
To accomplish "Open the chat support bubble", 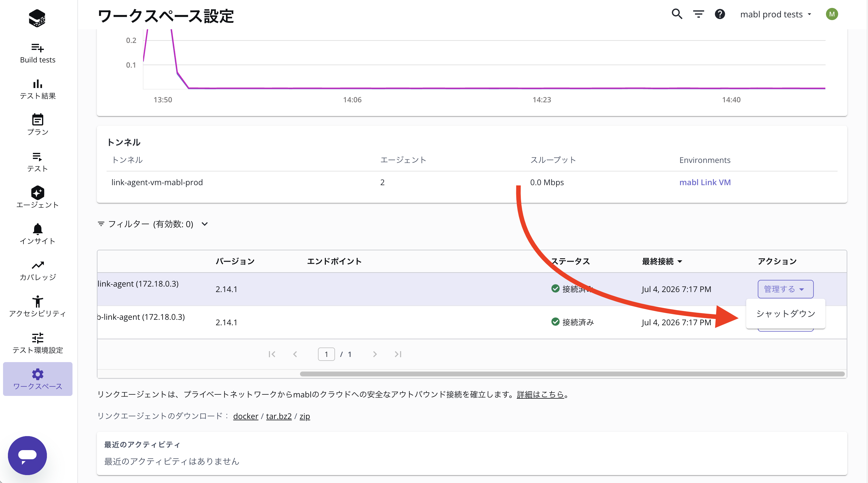I will pos(27,455).
